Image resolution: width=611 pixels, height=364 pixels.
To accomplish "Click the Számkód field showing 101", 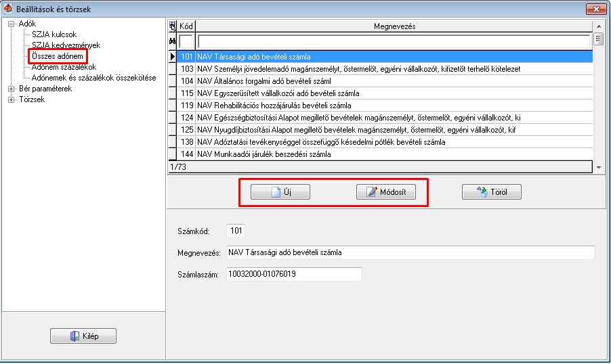I will [x=236, y=231].
